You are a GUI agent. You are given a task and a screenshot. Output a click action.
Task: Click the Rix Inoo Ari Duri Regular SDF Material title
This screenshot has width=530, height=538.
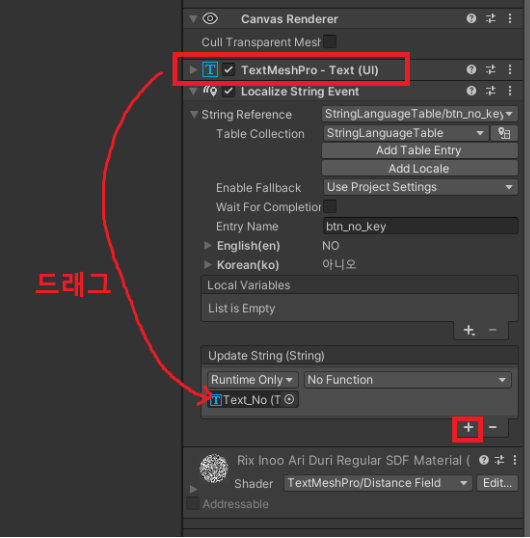pos(353,460)
